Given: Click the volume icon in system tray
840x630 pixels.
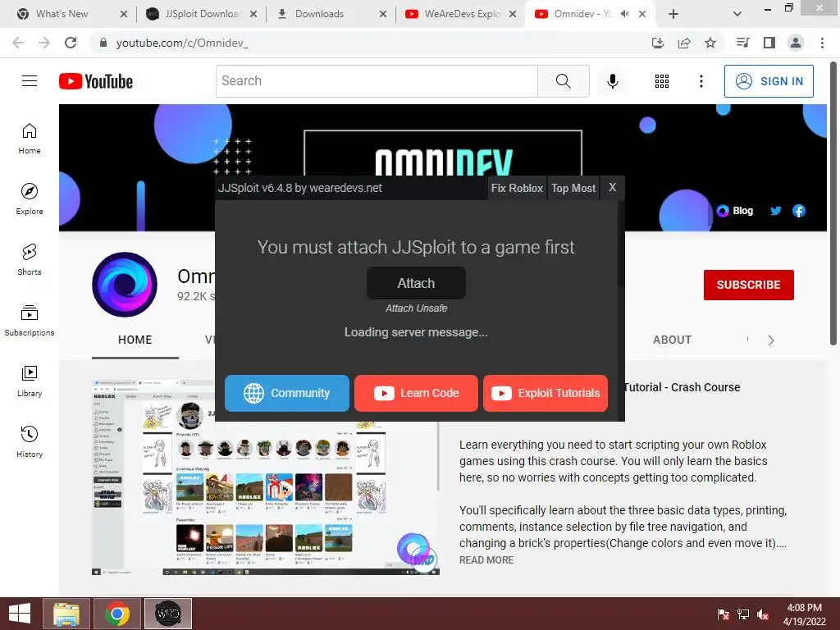Looking at the screenshot, I should pyautogui.click(x=763, y=614).
